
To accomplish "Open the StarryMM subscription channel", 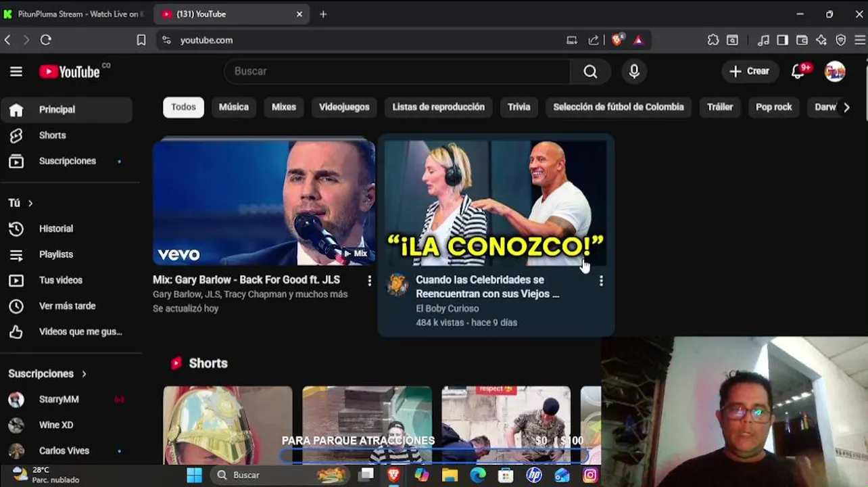I will 66,399.
